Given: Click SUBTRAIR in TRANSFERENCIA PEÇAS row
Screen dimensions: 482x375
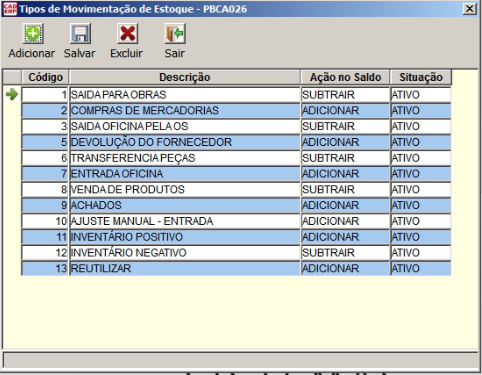Looking at the screenshot, I should (x=345, y=158).
